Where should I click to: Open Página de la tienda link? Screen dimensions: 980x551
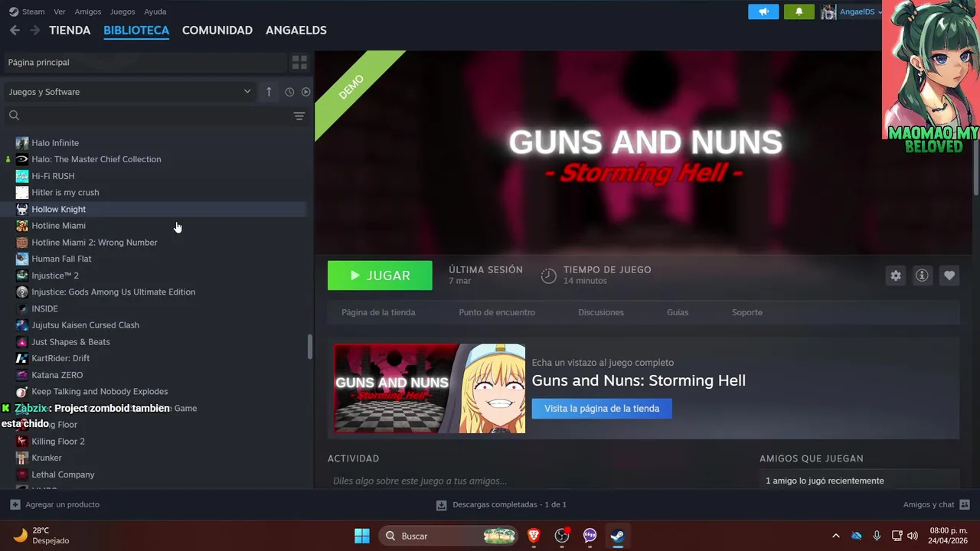(378, 312)
